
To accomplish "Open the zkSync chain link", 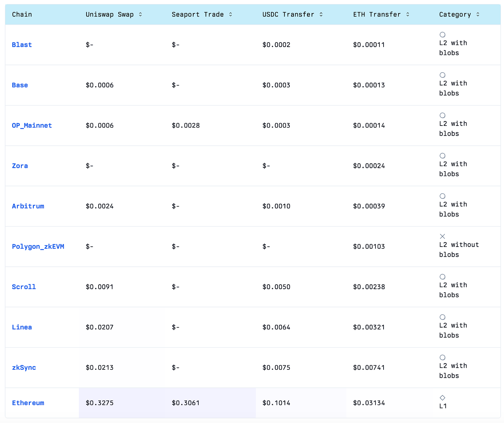I will click(x=24, y=368).
